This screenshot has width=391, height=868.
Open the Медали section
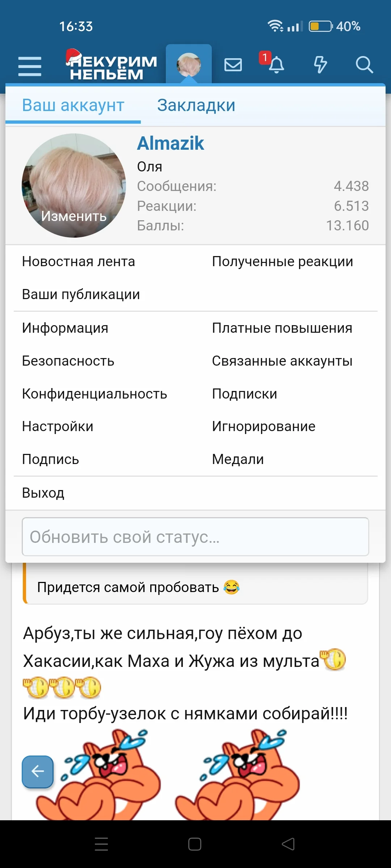[x=238, y=459]
